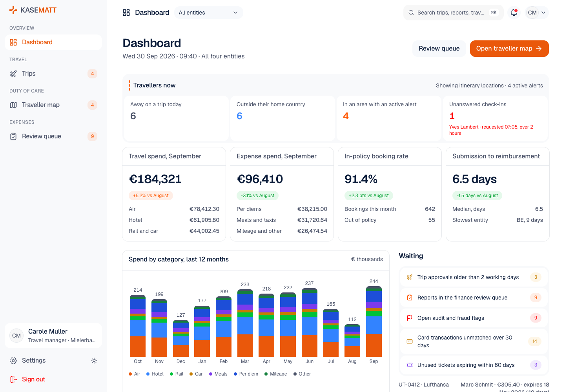Click the Settings gear icon

click(x=13, y=361)
